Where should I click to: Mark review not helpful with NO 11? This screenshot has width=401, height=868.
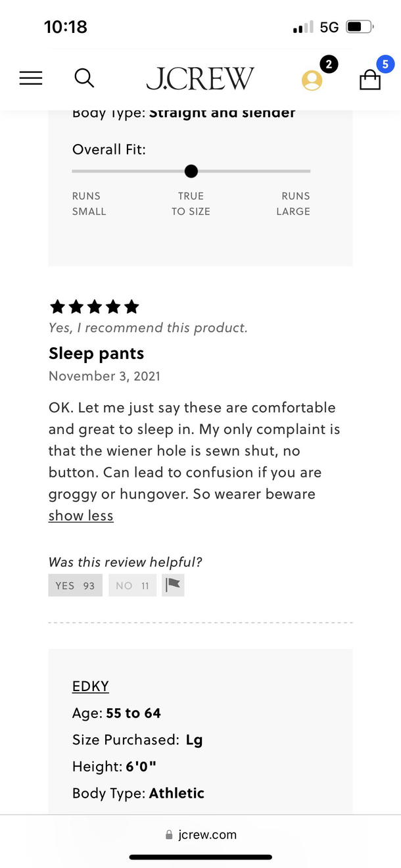(132, 585)
